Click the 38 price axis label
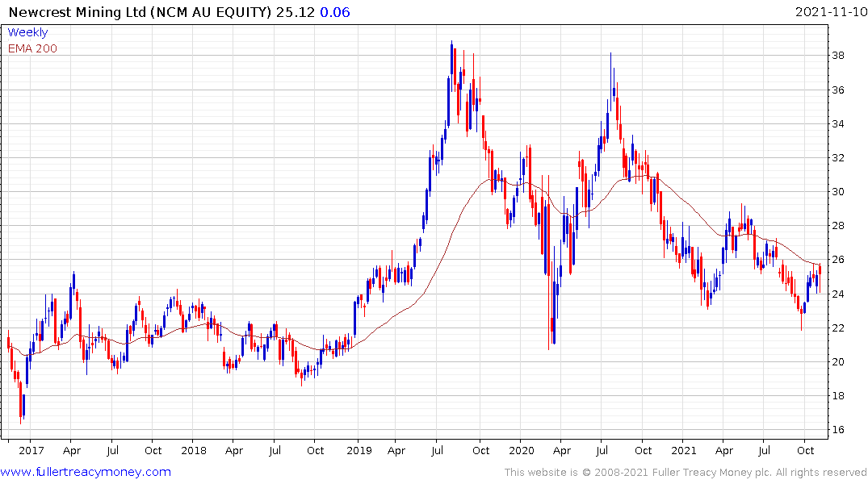Image resolution: width=868 pixels, height=484 pixels. (x=837, y=56)
